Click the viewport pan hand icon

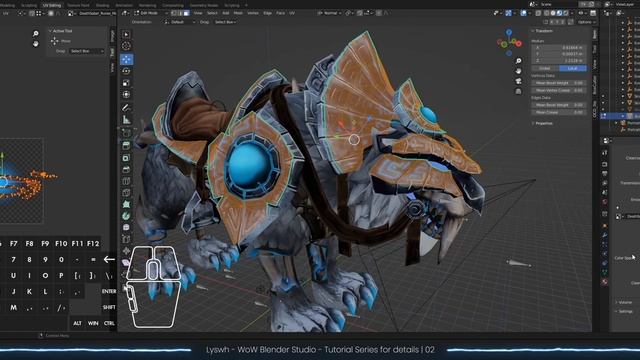click(x=518, y=71)
